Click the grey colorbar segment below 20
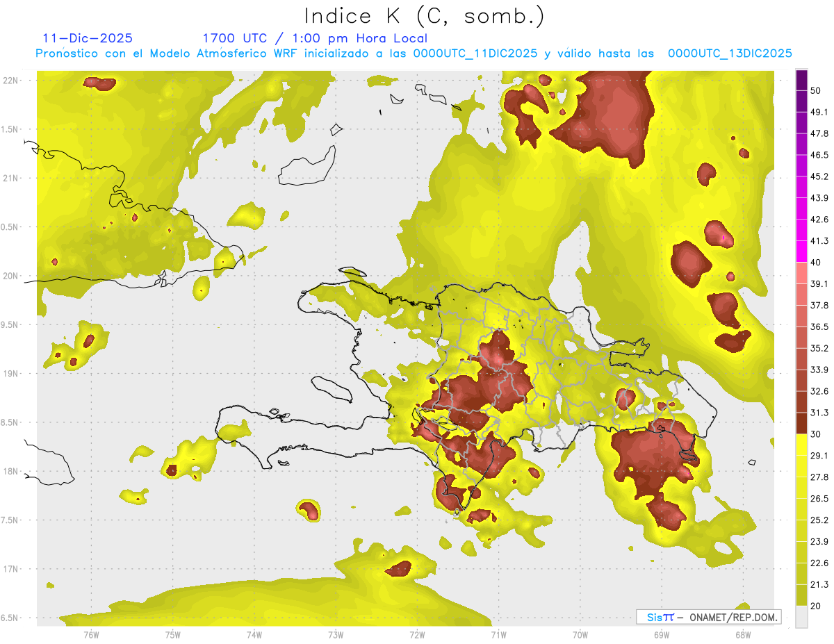Image resolution: width=834 pixels, height=644 pixels. [x=801, y=617]
